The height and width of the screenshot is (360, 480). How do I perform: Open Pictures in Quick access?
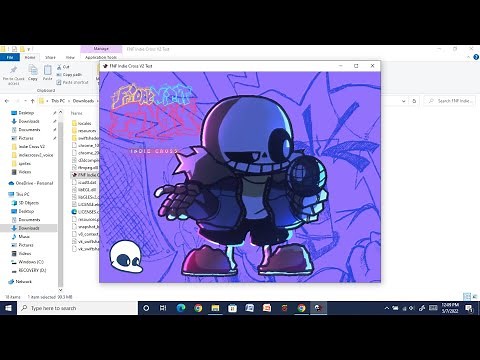tap(26, 138)
